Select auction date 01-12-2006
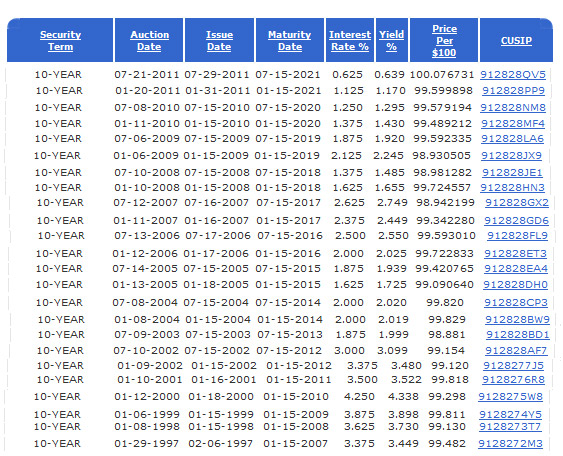This screenshot has height=456, width=563. [x=145, y=253]
